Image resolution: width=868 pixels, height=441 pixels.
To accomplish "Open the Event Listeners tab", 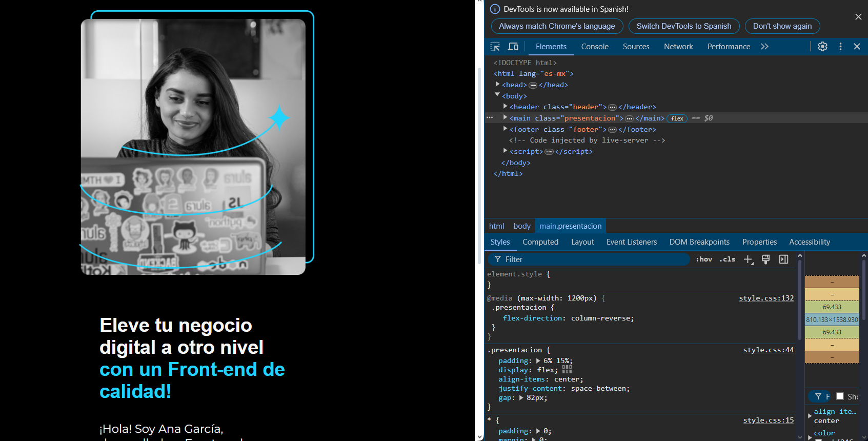I will 632,242.
